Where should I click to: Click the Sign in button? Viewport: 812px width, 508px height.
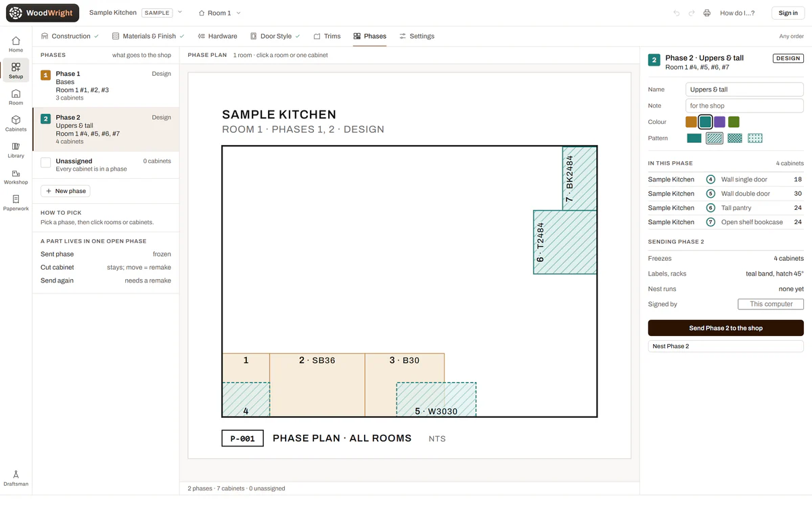click(788, 13)
